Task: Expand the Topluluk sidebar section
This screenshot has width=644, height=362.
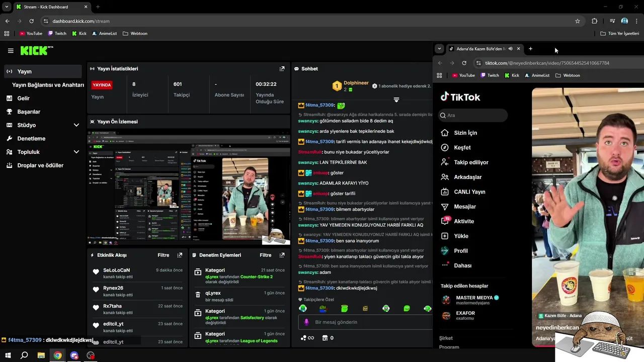Action: point(76,152)
